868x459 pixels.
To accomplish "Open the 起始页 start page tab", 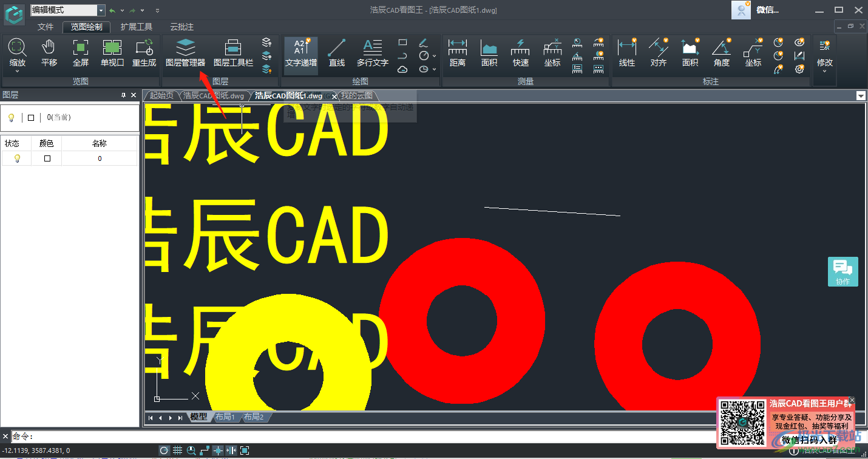I will pyautogui.click(x=161, y=96).
